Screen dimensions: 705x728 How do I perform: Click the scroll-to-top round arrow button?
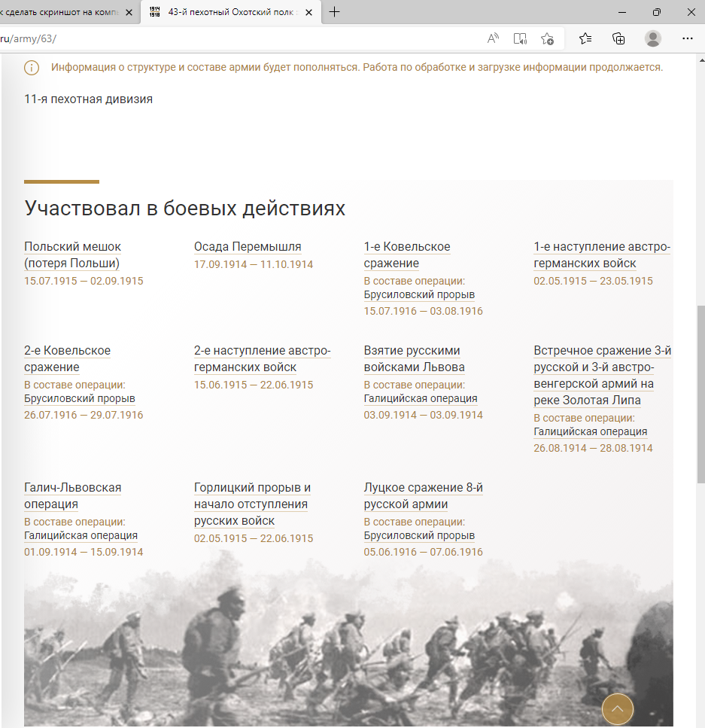[618, 708]
